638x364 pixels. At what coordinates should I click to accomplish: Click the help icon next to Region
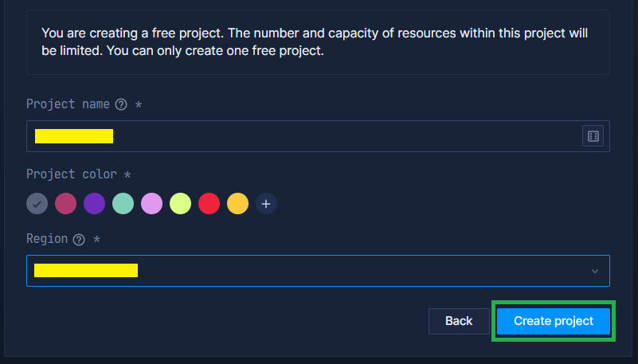(x=79, y=240)
